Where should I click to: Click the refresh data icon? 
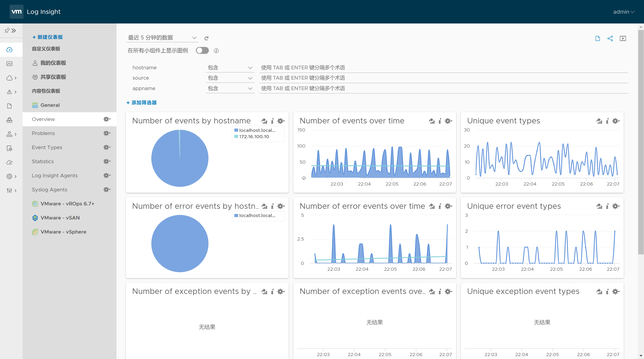(x=206, y=38)
